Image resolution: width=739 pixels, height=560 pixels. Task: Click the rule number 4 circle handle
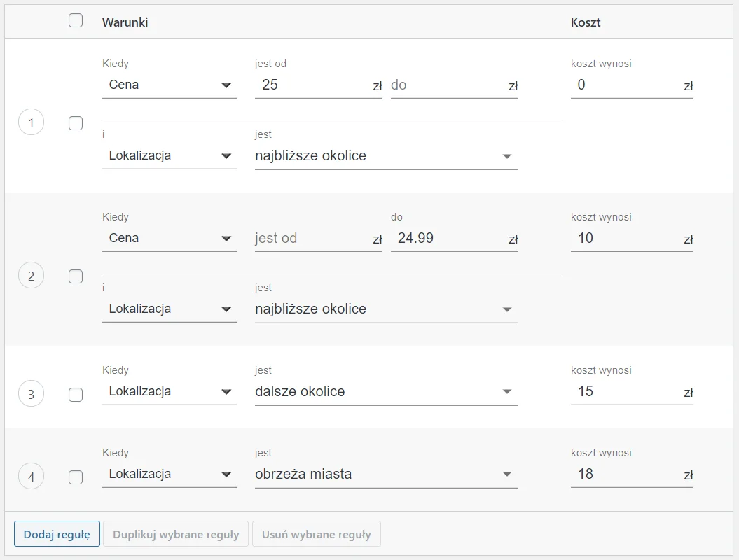[31, 477]
